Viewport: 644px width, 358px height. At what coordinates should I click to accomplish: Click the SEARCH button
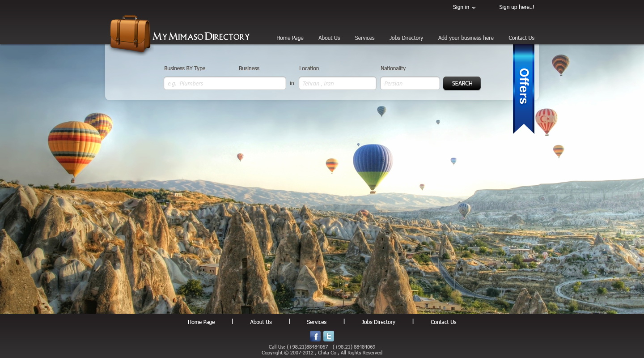click(462, 83)
